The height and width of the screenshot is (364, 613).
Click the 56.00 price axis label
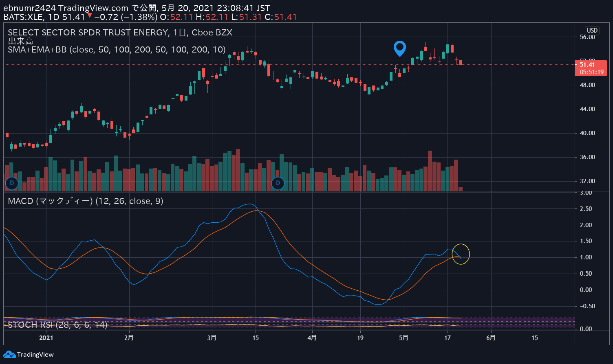[587, 37]
